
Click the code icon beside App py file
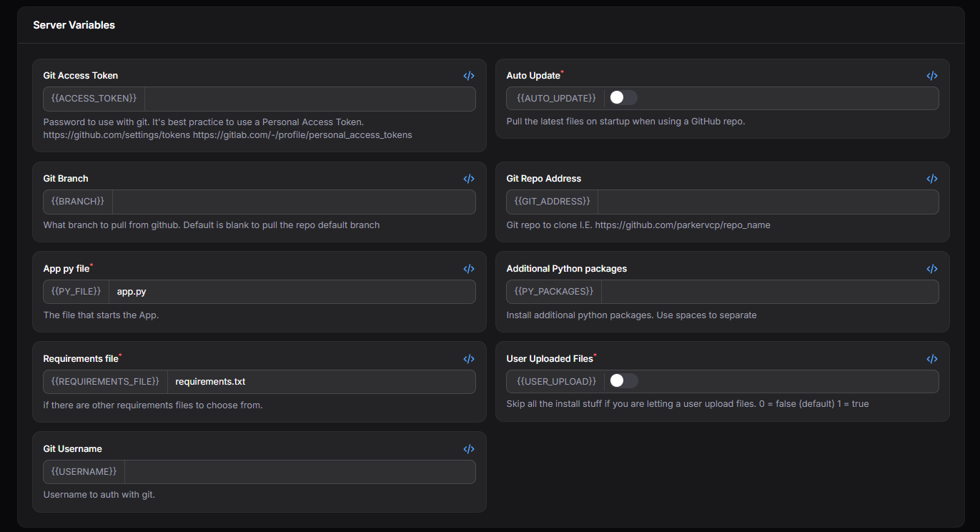(x=469, y=269)
